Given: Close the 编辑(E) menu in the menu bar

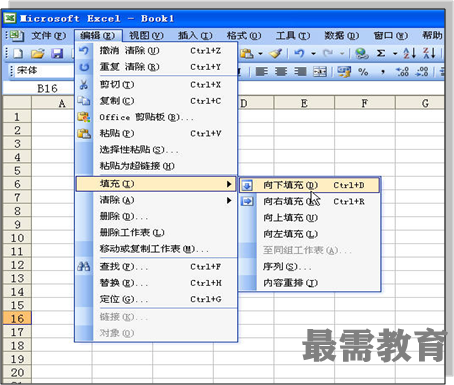Looking at the screenshot, I should tap(98, 35).
